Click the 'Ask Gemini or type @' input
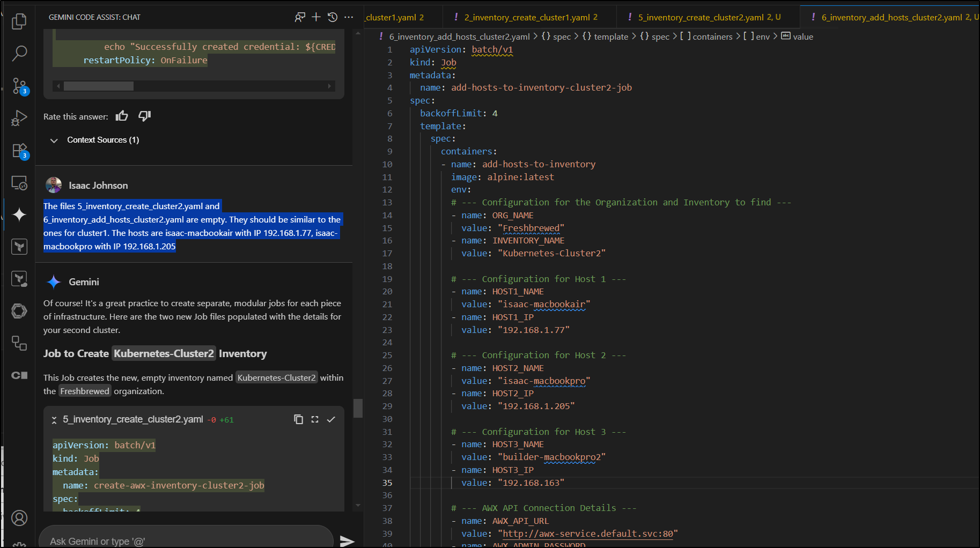The image size is (980, 548). point(186,540)
